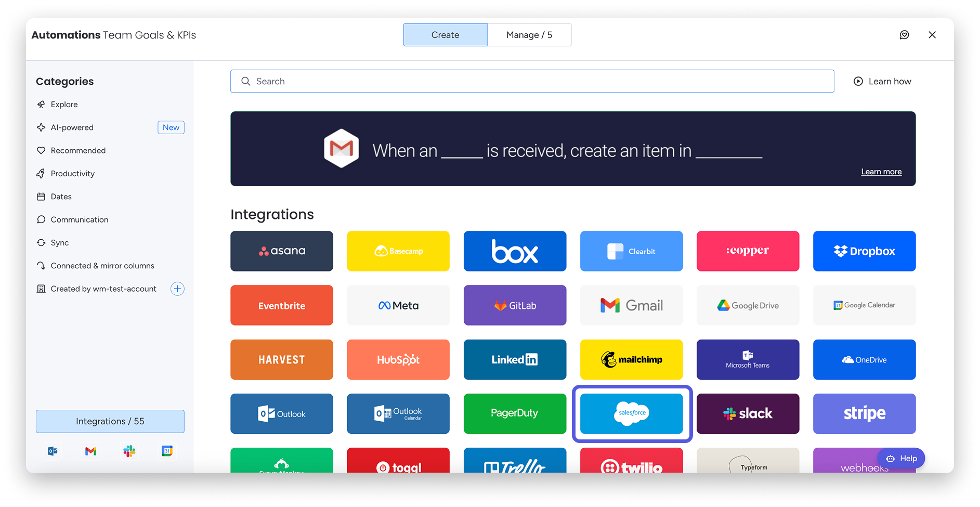980x507 pixels.
Task: Switch to the Manage / 5 tab
Action: (529, 35)
